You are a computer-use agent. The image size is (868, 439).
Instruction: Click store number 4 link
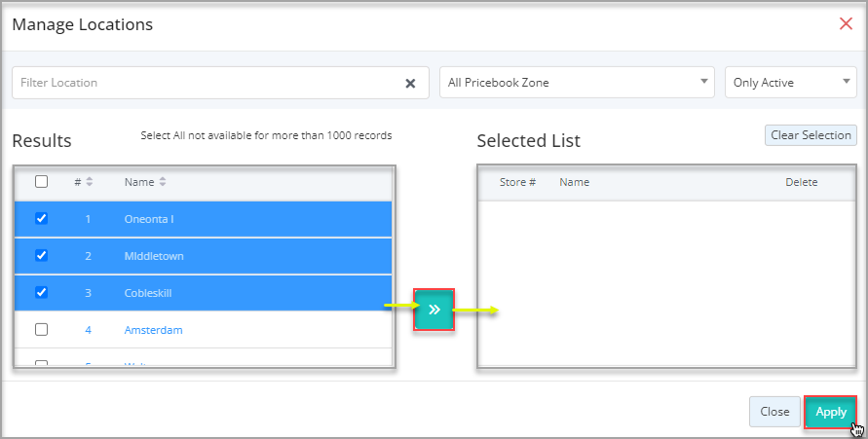click(88, 330)
